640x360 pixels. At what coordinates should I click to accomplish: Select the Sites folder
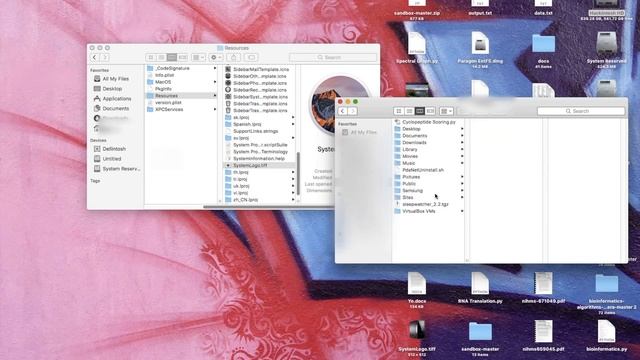click(407, 197)
